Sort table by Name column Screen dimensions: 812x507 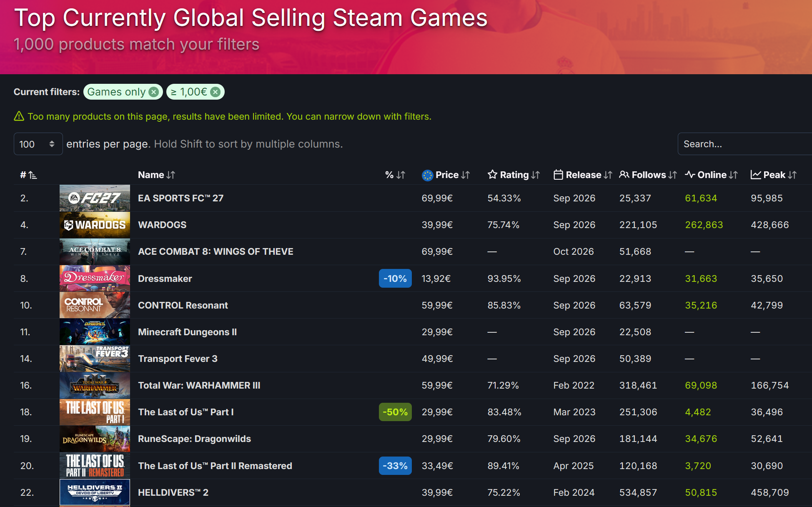[x=156, y=175]
